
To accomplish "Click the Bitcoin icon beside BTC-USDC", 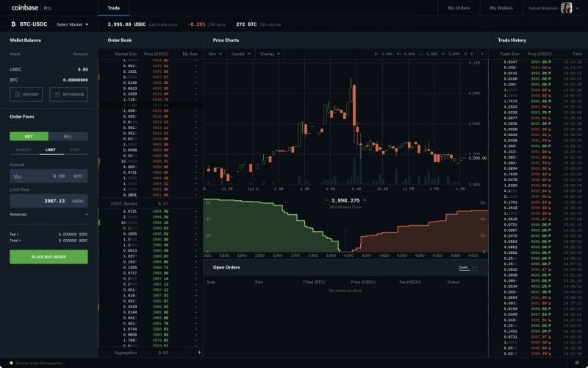I will (12, 24).
